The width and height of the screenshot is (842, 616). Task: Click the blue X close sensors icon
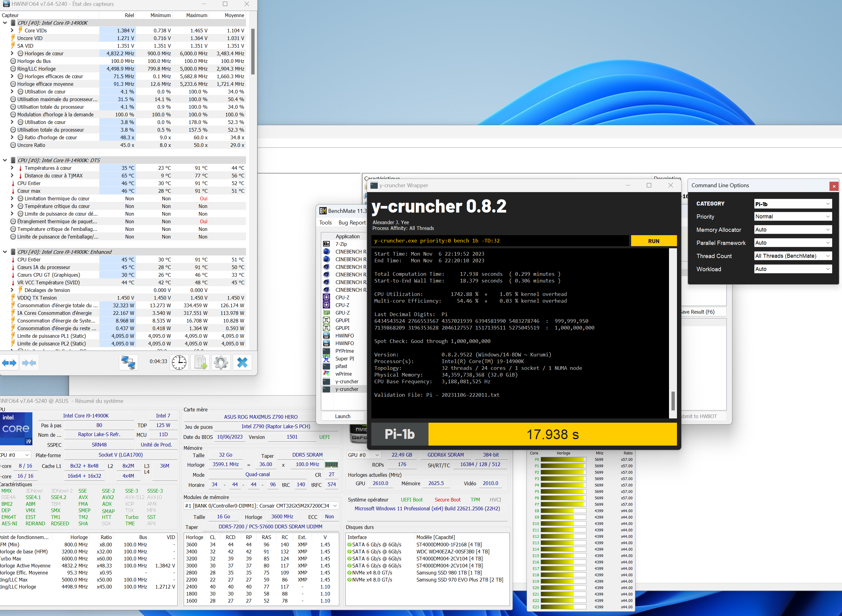(242, 363)
